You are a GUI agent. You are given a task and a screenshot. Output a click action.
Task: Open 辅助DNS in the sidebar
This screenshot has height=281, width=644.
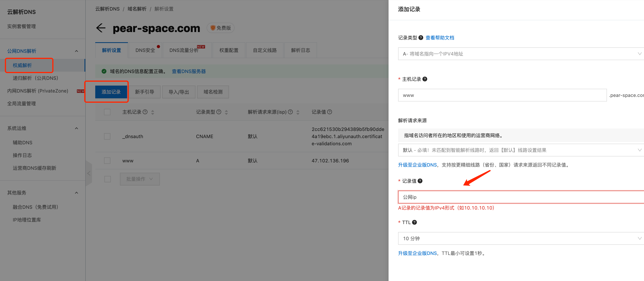coord(23,143)
